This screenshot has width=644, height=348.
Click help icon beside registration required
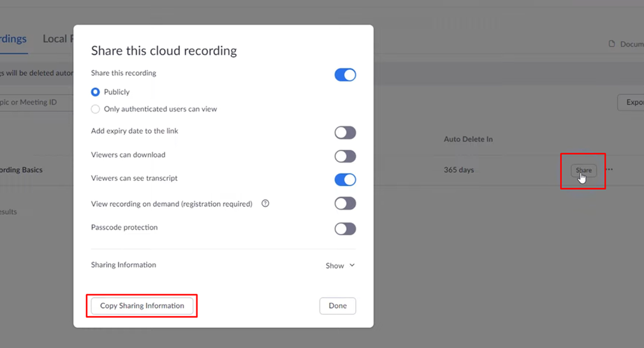(x=265, y=204)
